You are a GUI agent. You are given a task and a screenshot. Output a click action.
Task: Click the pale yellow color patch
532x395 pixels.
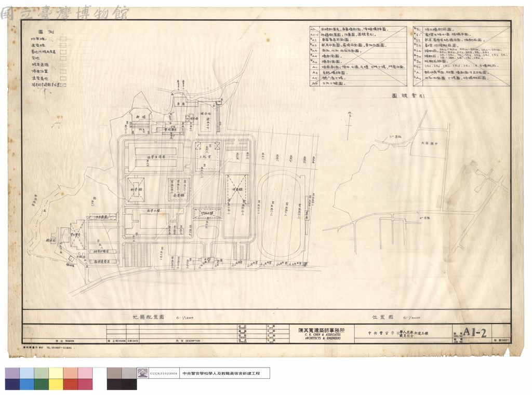(56, 373)
